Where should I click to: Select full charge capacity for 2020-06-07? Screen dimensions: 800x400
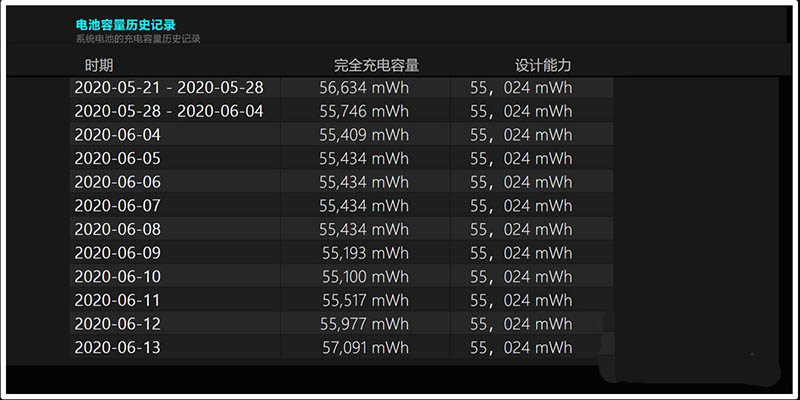(x=364, y=206)
